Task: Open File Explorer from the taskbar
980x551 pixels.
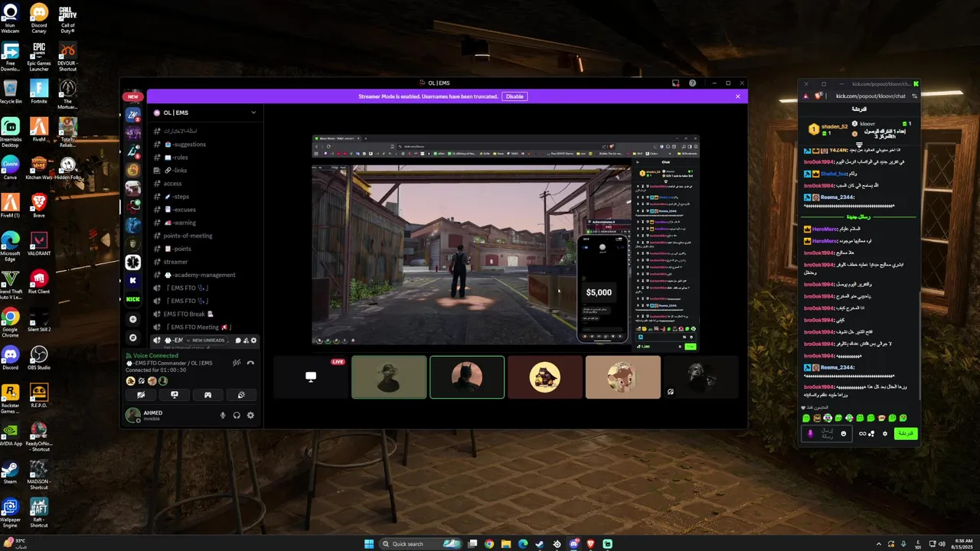Action: click(x=506, y=544)
